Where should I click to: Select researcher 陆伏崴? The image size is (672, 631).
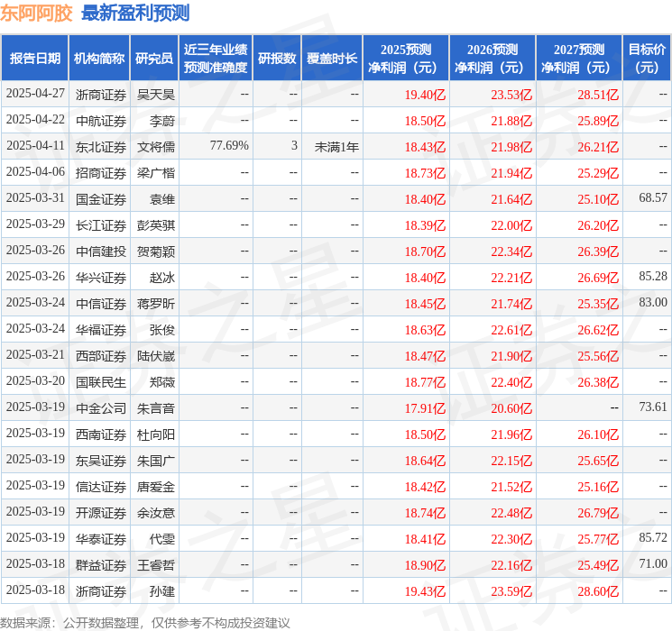[155, 356]
